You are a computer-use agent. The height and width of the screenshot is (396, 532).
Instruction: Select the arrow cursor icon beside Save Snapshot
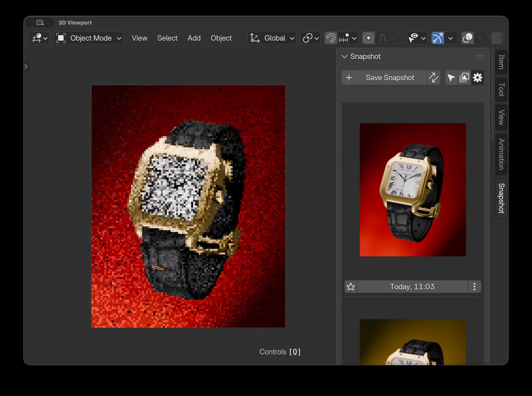(451, 78)
